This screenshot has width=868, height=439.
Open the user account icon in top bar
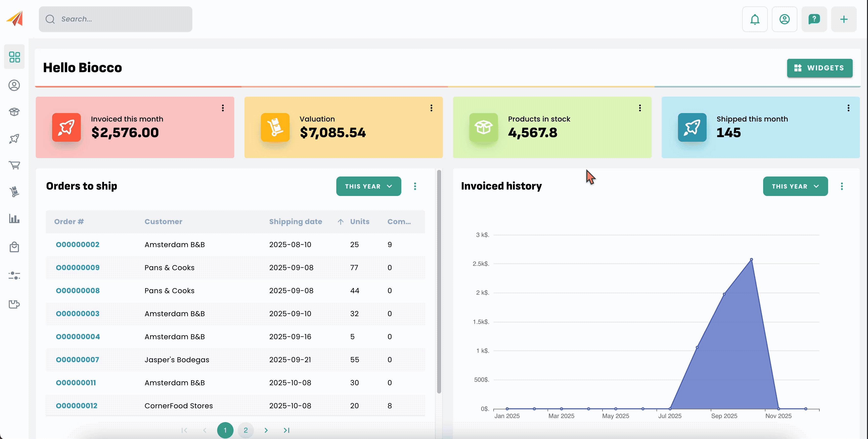tap(784, 19)
